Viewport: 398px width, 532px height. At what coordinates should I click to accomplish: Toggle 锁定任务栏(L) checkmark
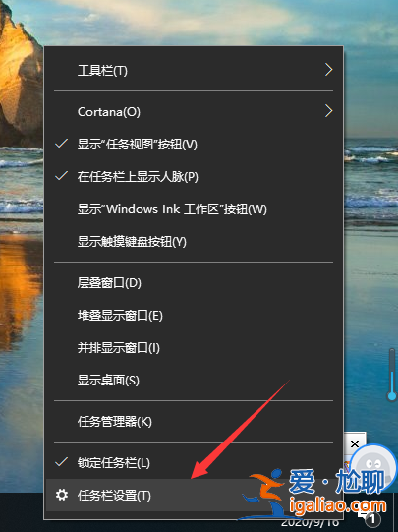[194, 463]
